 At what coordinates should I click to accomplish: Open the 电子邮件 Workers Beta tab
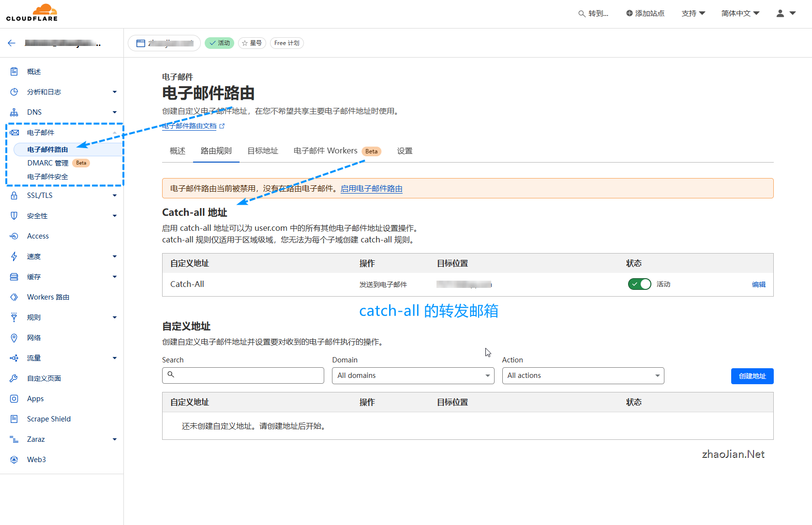[x=325, y=150]
